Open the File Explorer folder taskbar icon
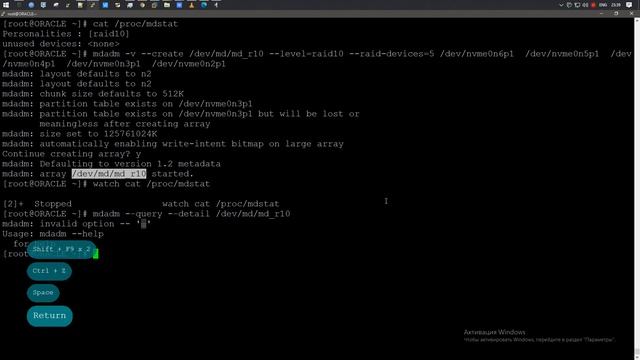This screenshot has width=640, height=360. 167,5
